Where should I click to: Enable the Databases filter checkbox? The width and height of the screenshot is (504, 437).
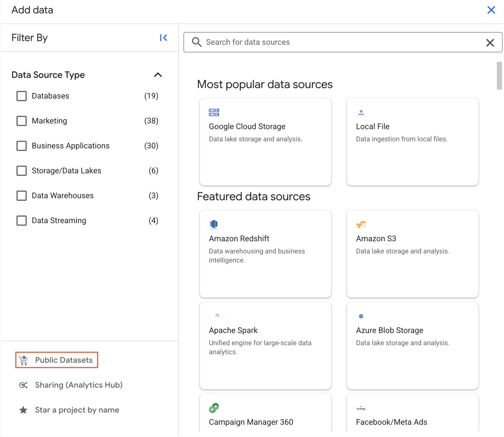pos(21,96)
